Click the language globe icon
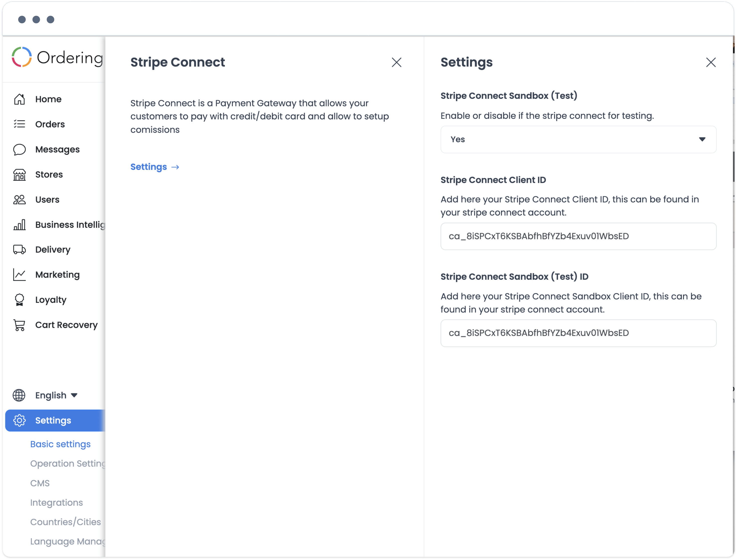 coord(19,395)
